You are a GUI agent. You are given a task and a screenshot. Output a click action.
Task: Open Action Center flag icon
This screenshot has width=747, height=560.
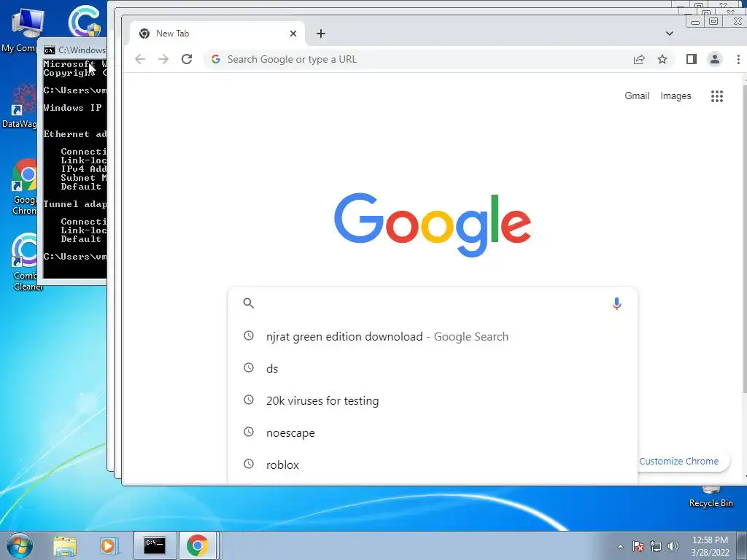coord(638,546)
